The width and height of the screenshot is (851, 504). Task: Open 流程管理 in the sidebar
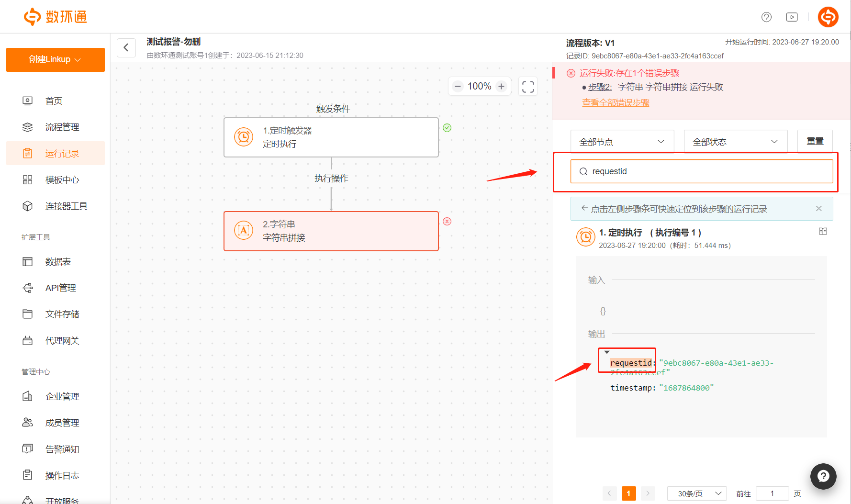point(62,127)
